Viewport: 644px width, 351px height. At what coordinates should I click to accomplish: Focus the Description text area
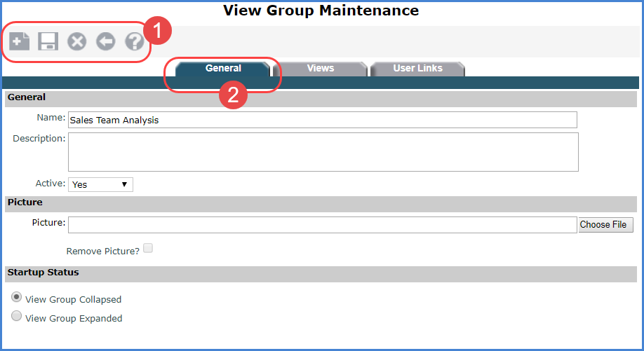pyautogui.click(x=323, y=152)
